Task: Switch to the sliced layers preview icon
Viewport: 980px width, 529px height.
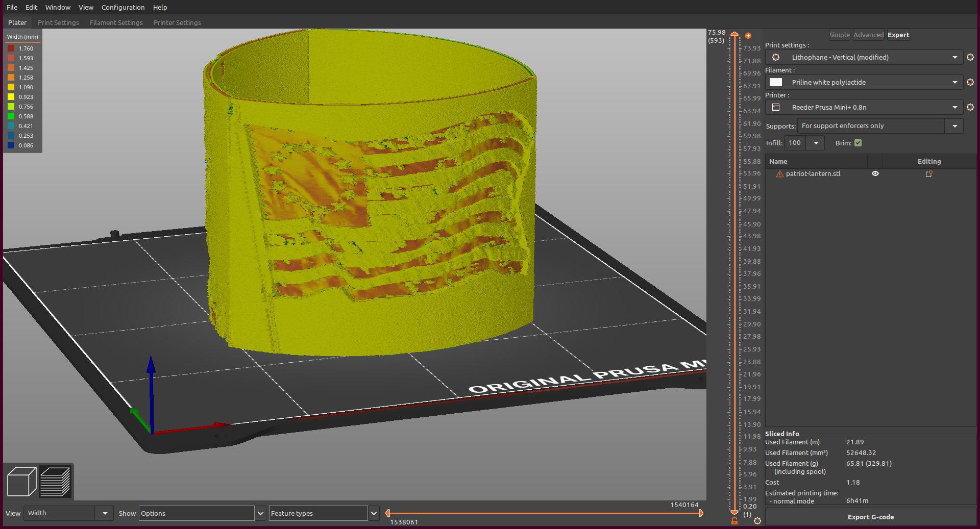Action: pos(55,481)
